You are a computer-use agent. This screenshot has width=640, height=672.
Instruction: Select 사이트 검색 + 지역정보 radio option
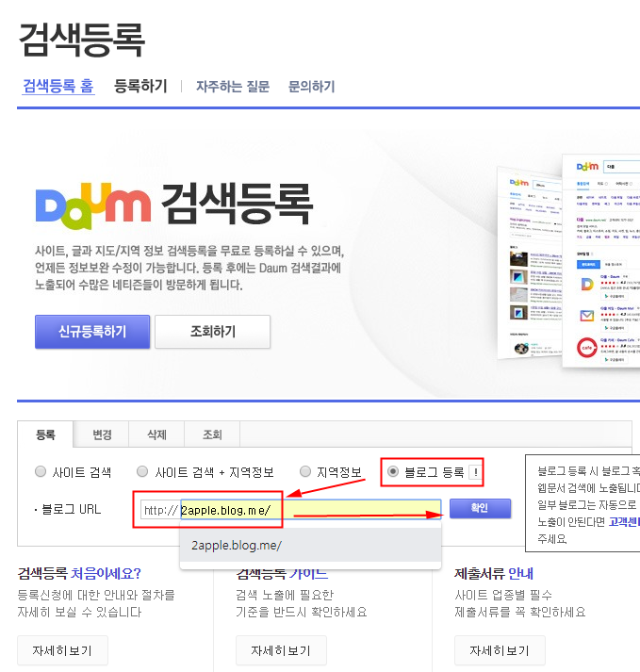(142, 472)
